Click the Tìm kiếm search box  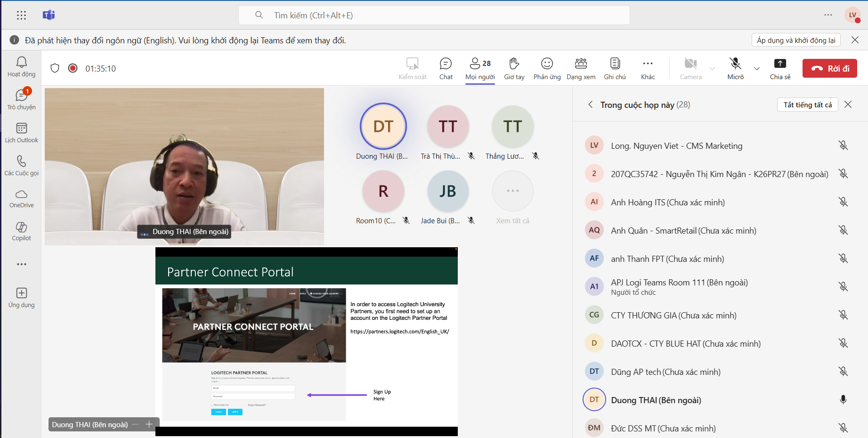point(434,15)
